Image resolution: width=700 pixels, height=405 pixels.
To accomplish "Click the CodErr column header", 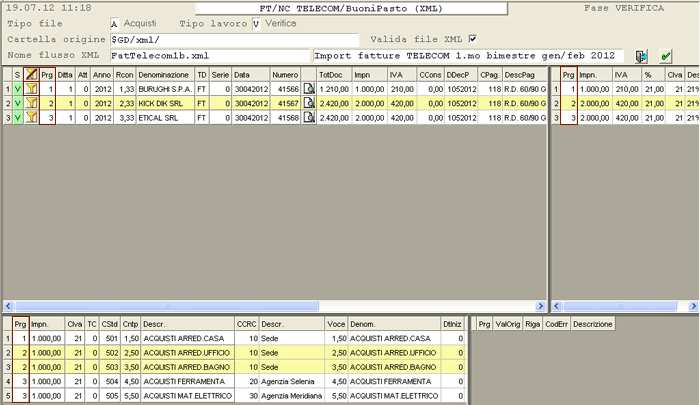I will coord(556,324).
